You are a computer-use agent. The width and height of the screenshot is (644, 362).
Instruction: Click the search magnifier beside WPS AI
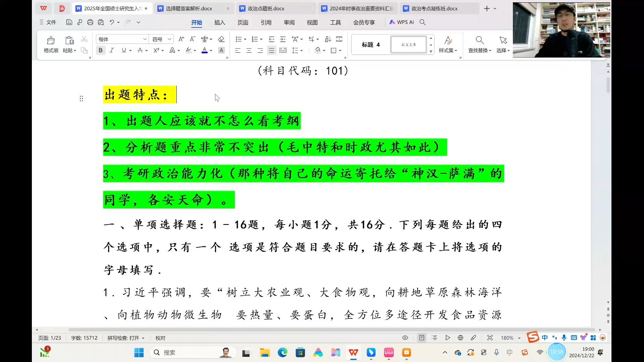423,22
